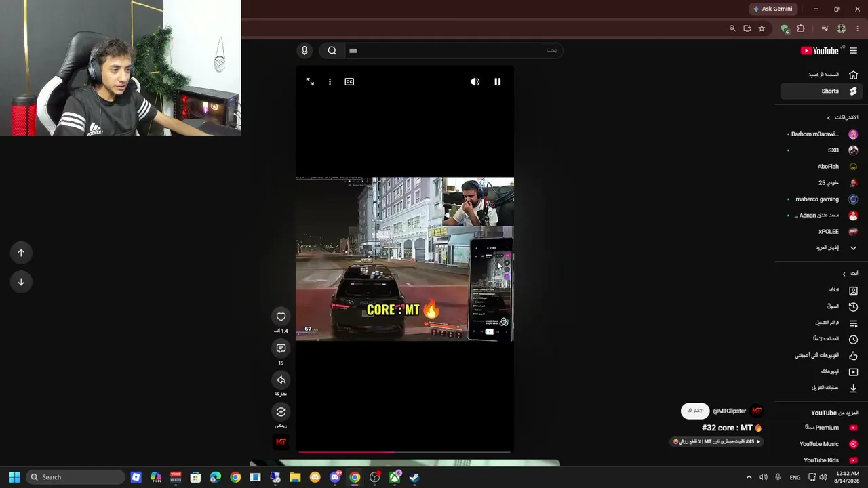This screenshot has height=488, width=868.
Task: Open the xPOLEE channel subscription
Action: click(823, 232)
